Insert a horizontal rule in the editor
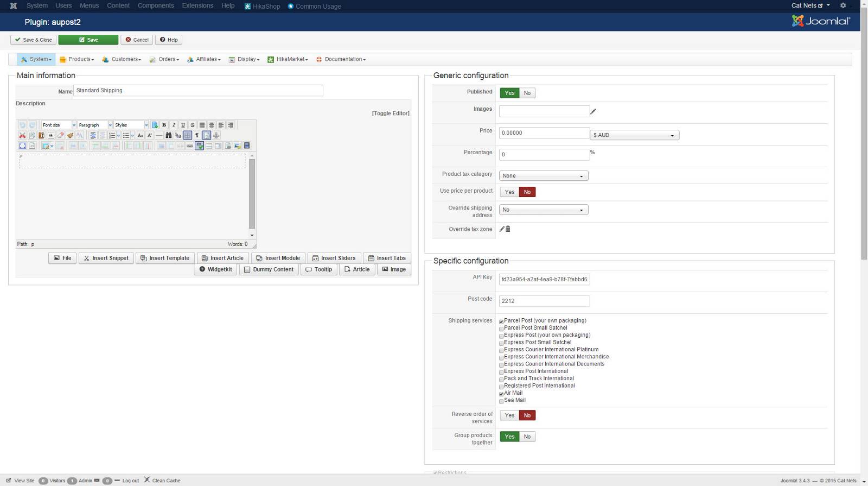Screen dimensions: 868x486 tap(159, 135)
